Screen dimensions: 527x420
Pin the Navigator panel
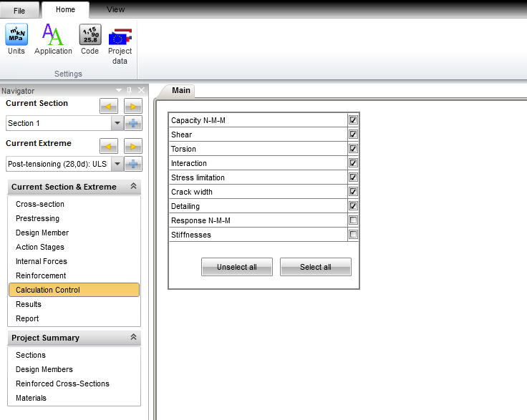click(x=130, y=91)
